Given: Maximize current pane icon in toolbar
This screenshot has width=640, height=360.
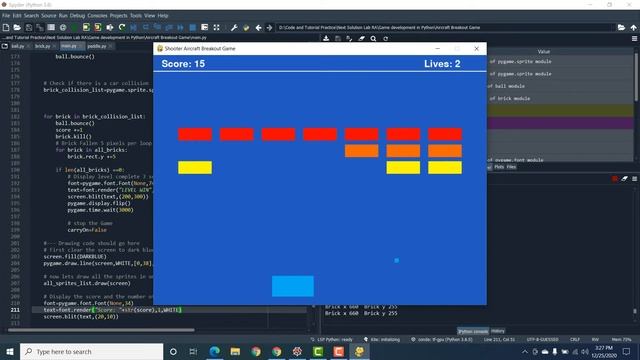Looking at the screenshot, I should 216,27.
